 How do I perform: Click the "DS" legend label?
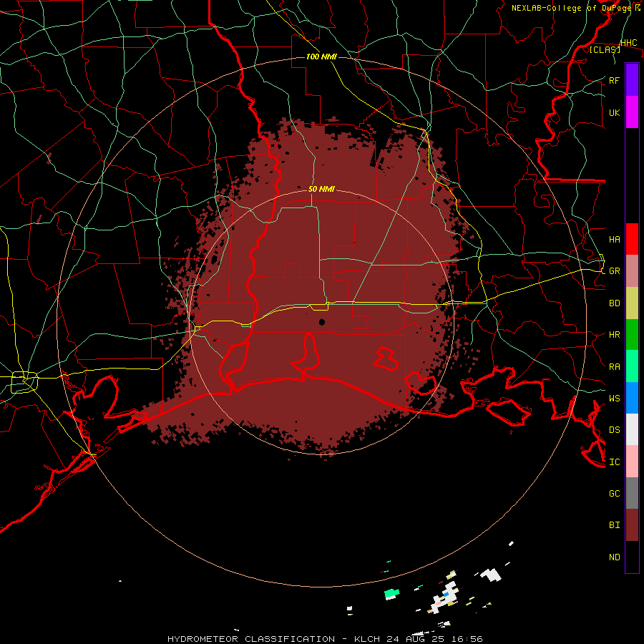614,430
